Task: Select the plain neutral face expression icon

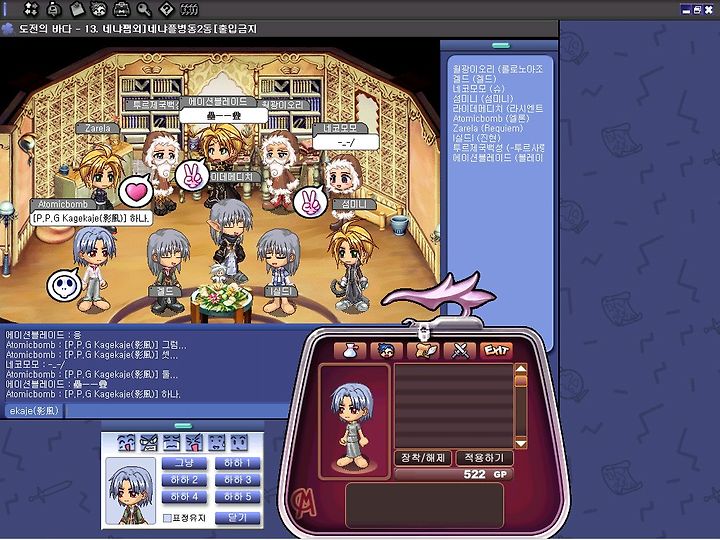Action: 239,442
